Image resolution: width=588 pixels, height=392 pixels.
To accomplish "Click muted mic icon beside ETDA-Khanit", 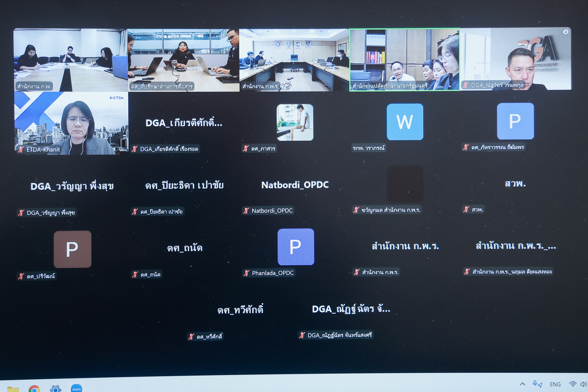I will pos(21,150).
